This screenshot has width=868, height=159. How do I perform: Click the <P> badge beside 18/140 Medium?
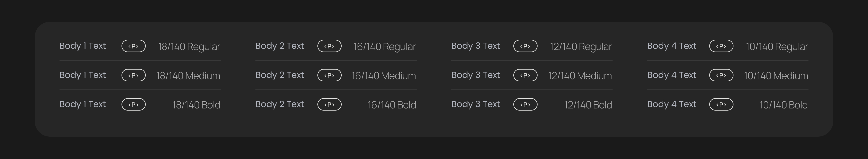coord(134,75)
